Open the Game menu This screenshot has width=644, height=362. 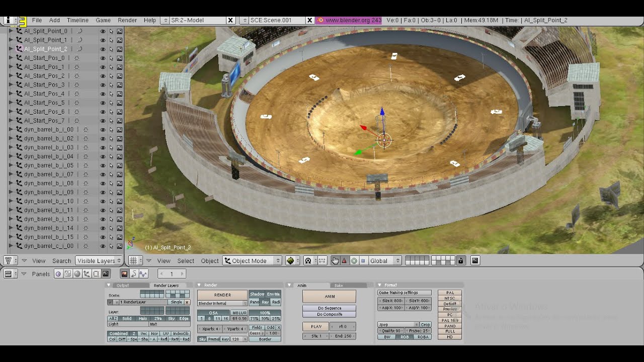tap(103, 20)
